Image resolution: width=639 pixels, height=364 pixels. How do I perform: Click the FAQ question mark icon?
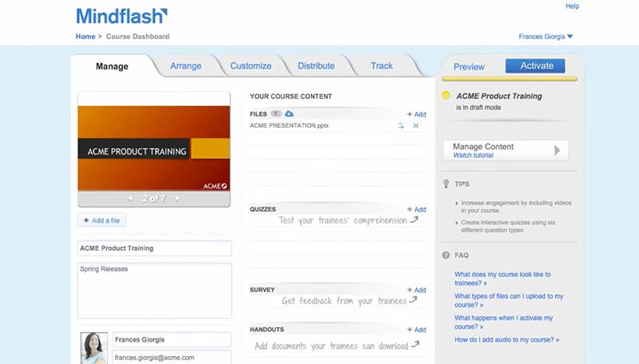pos(446,255)
